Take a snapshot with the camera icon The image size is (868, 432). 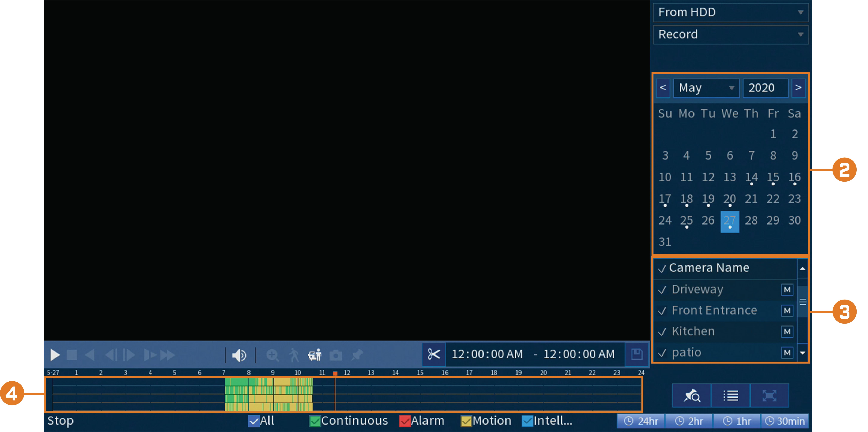click(336, 355)
